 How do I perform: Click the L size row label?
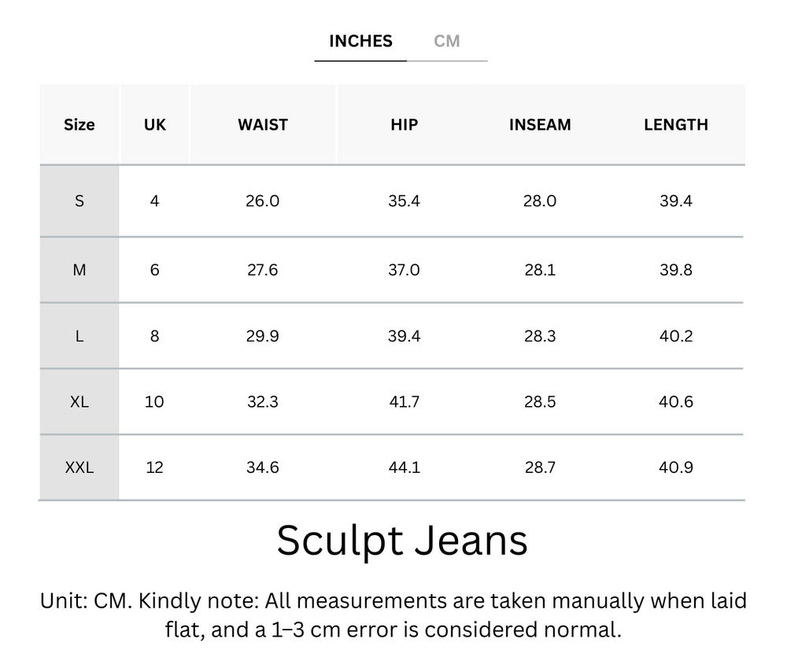tap(79, 335)
